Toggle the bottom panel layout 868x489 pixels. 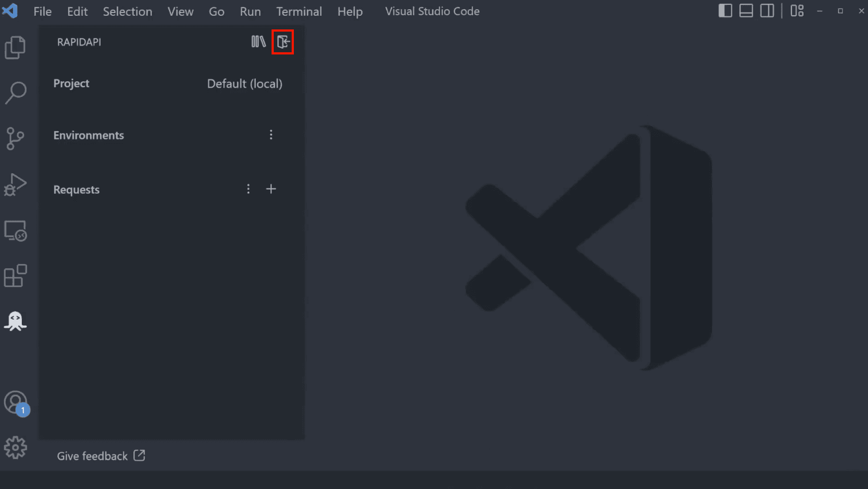(x=746, y=11)
